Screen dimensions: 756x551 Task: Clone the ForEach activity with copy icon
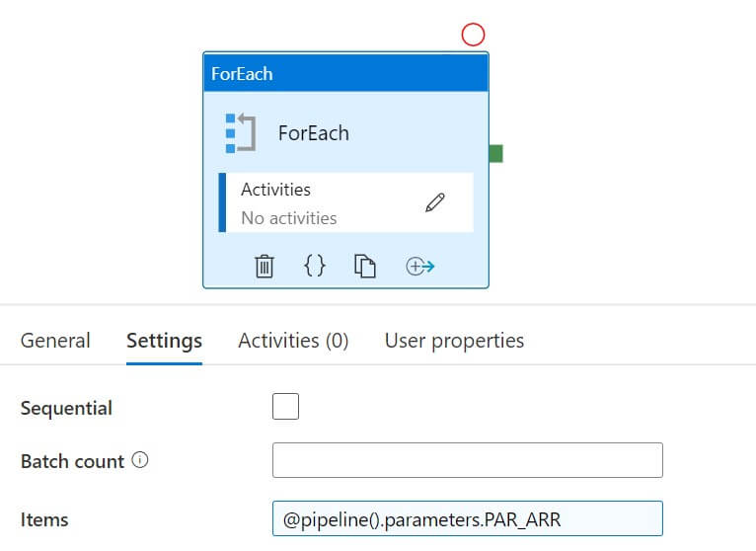coord(365,267)
